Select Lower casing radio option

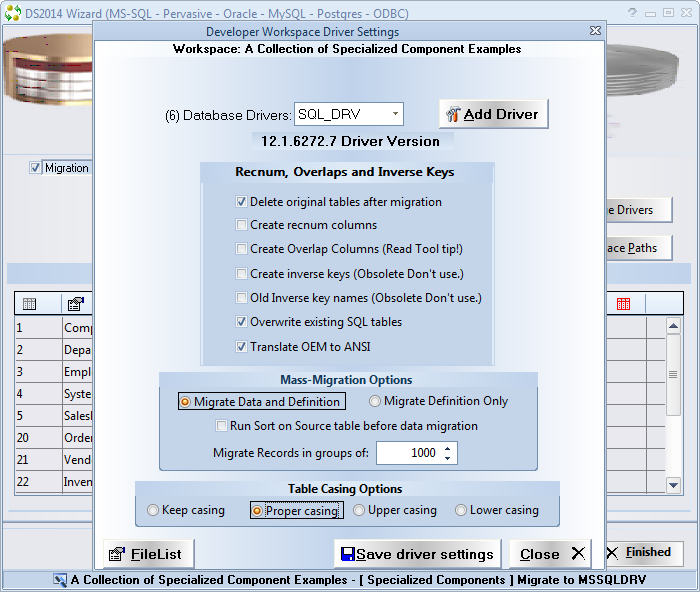[461, 510]
